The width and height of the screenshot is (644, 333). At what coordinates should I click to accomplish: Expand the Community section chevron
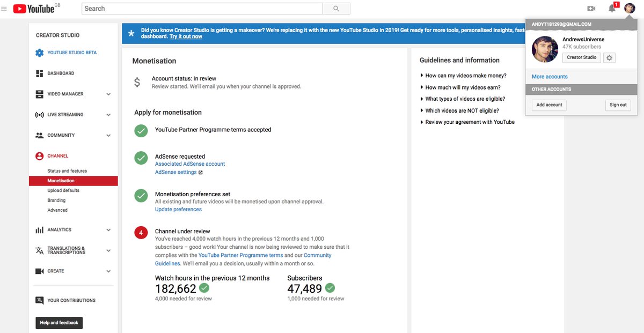coord(108,136)
